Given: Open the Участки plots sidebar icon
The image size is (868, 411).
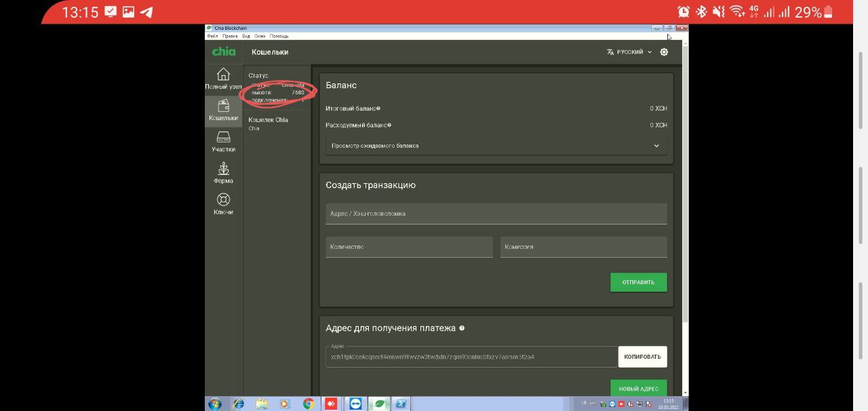Looking at the screenshot, I should click(x=223, y=142).
